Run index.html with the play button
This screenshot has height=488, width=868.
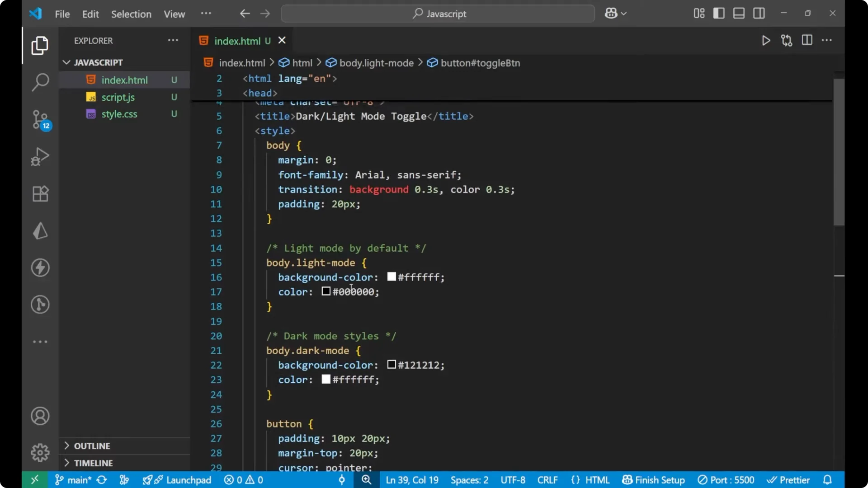[766, 40]
